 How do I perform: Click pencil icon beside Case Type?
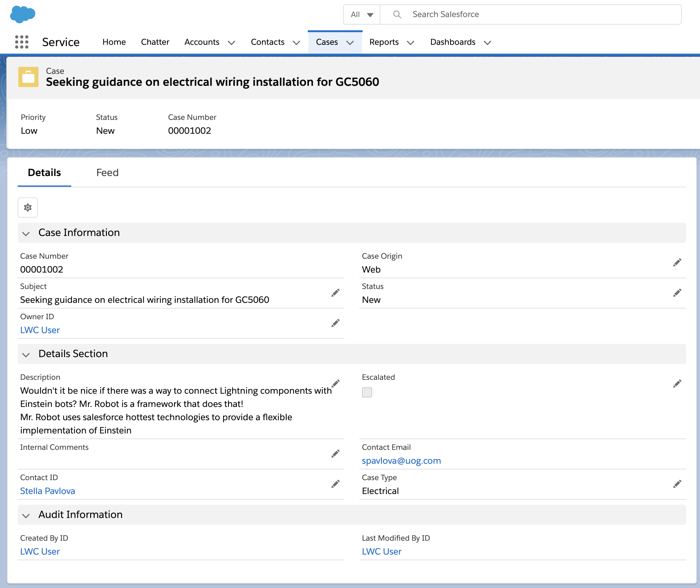click(677, 484)
